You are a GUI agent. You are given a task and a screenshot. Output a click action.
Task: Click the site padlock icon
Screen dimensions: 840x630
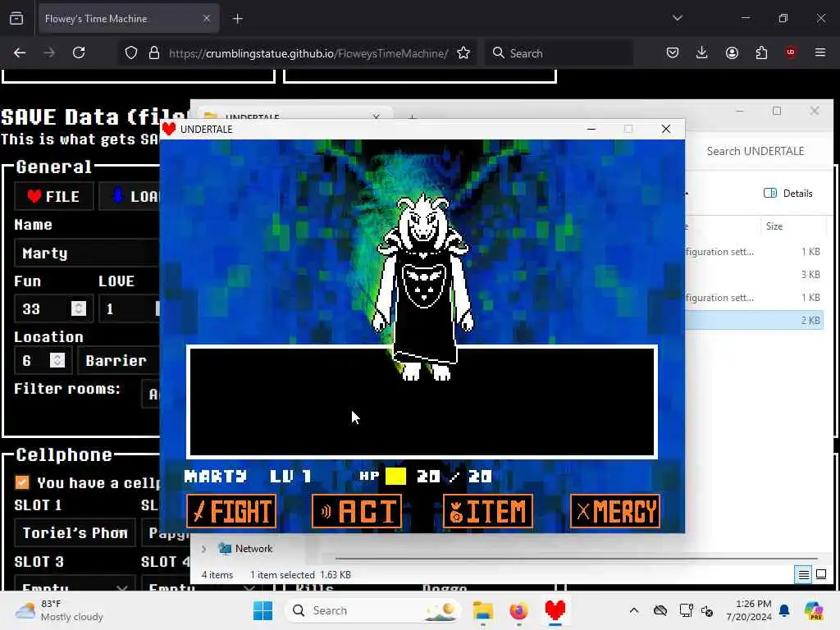[153, 53]
